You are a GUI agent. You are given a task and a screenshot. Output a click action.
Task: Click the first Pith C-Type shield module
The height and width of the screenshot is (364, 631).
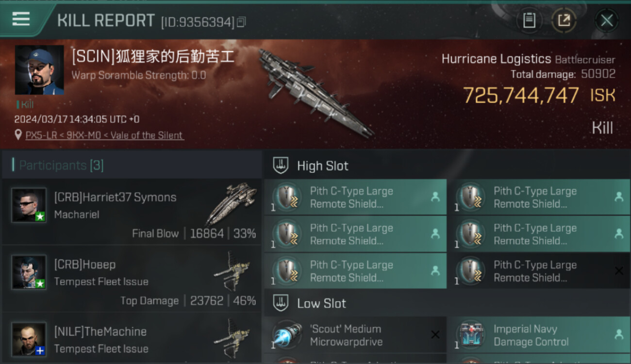(x=355, y=198)
